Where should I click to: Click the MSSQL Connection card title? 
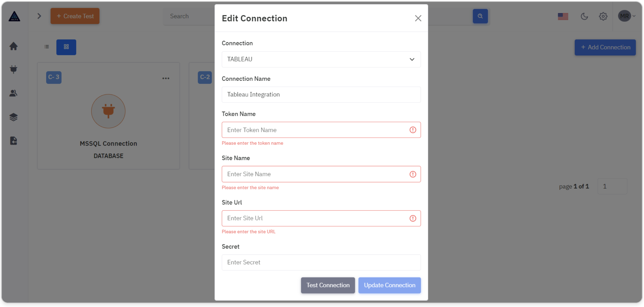click(x=108, y=143)
